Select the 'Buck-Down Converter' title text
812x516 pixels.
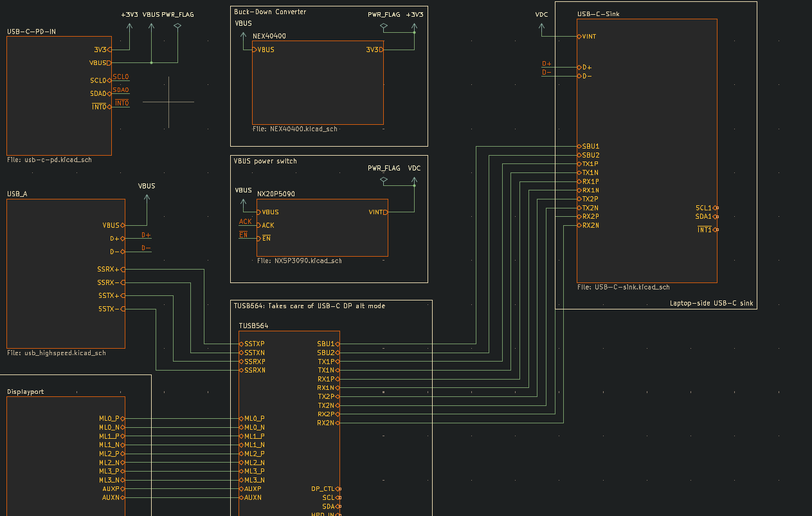270,12
